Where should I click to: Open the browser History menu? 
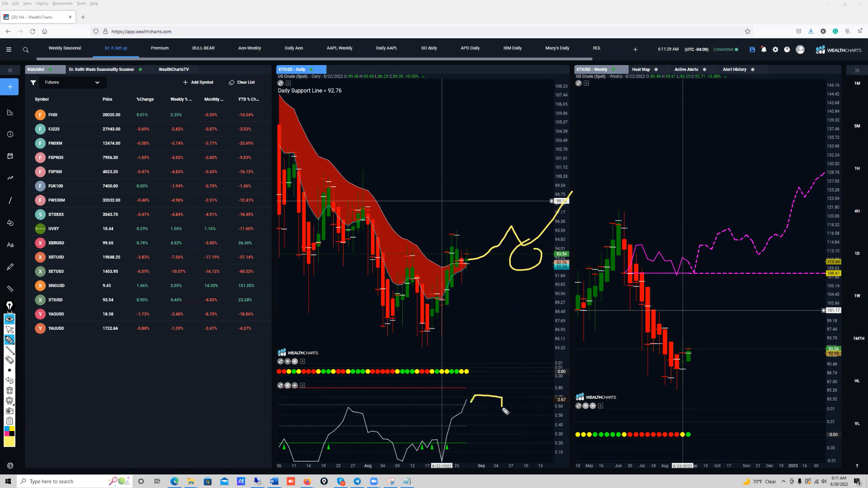point(42,4)
